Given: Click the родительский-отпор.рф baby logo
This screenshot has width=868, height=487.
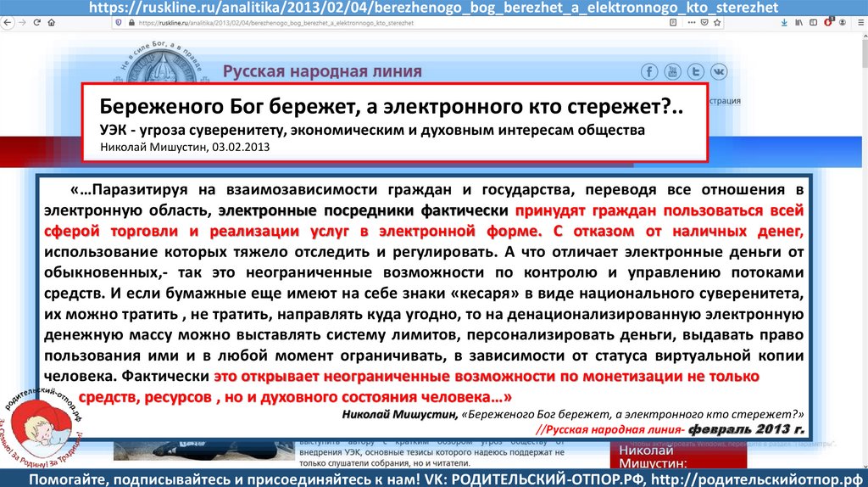Looking at the screenshot, I should point(42,426).
